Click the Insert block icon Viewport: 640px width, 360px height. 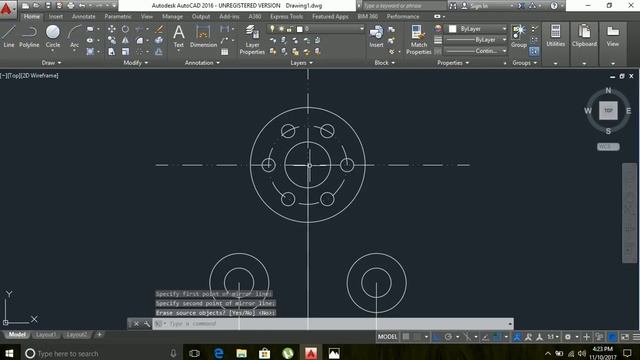tap(376, 36)
